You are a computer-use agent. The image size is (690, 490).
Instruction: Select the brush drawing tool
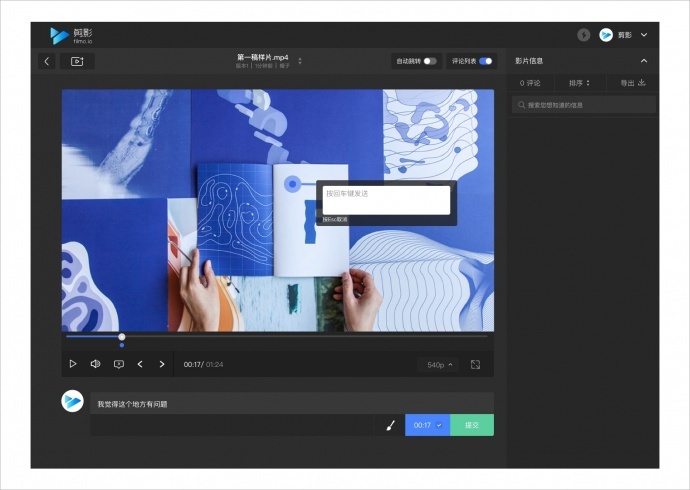click(x=390, y=425)
